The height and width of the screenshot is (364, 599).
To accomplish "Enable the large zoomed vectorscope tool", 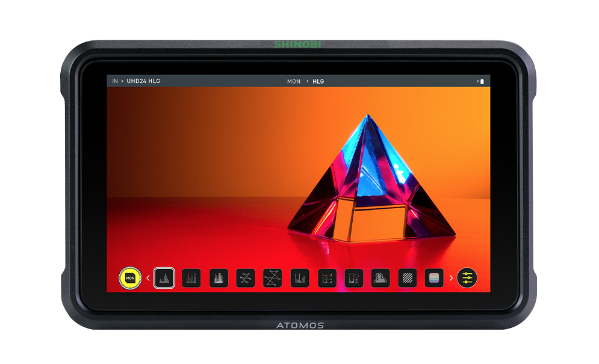I will click(273, 278).
